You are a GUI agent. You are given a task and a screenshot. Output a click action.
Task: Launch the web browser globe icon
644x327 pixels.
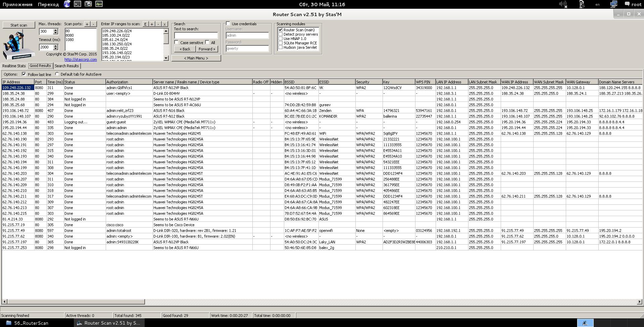coord(67,4)
